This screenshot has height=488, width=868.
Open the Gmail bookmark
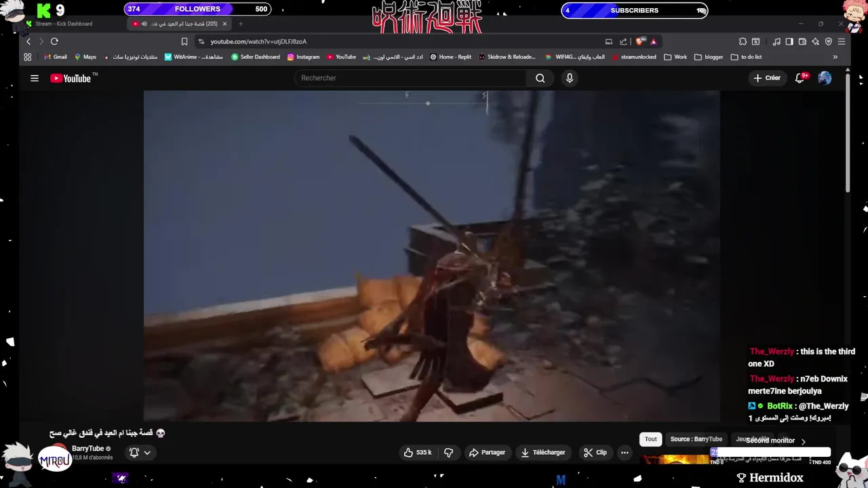click(55, 57)
